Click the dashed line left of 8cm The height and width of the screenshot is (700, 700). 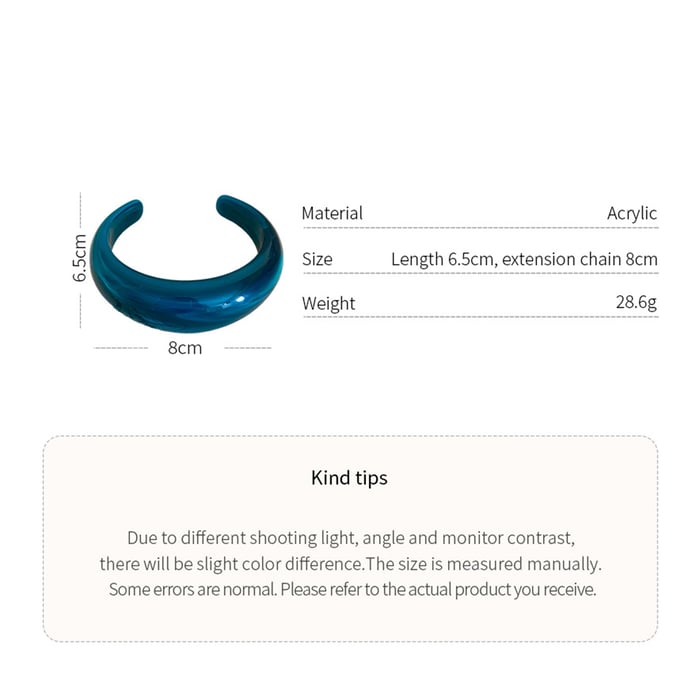[x=121, y=348]
